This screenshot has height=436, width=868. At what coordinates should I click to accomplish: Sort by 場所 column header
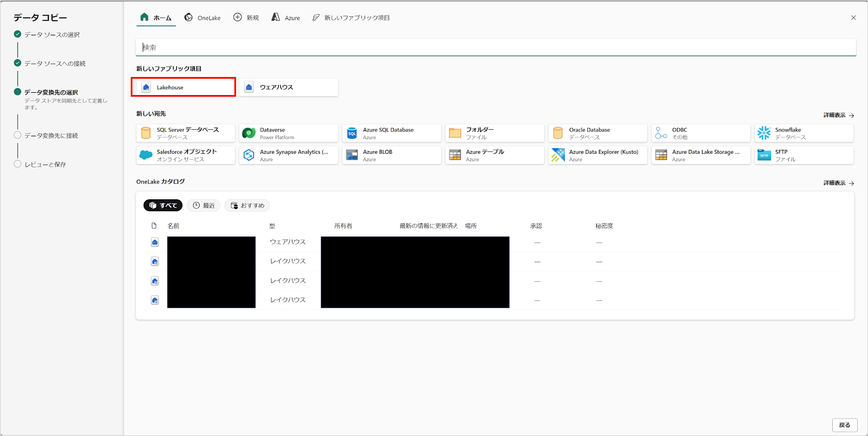[471, 226]
